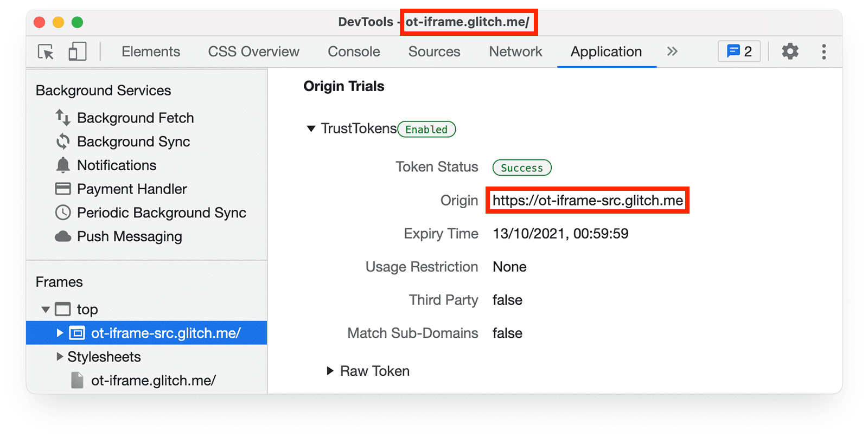Click the Notifications bell icon
Image resolution: width=868 pixels, height=437 pixels.
pos(63,165)
